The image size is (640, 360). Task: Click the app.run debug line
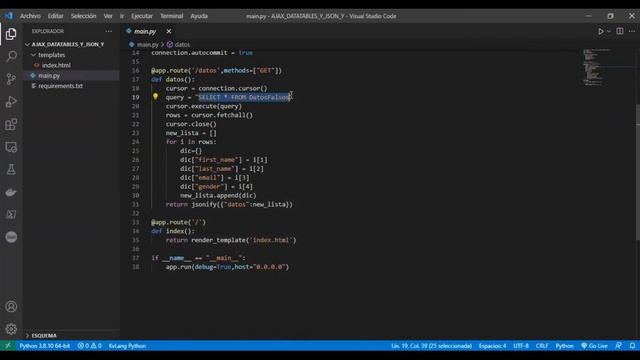coord(227,267)
